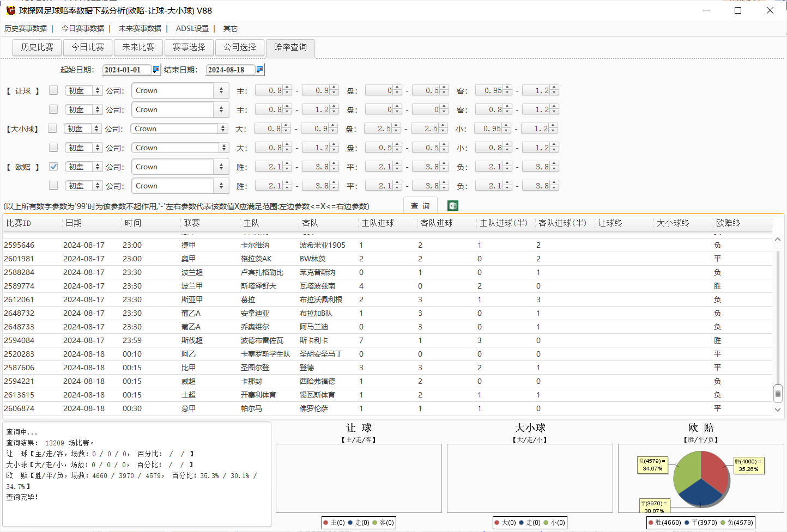Toggle second 欧赔 row checkbox

coord(53,186)
